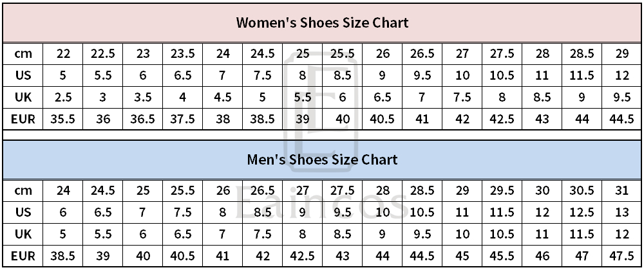Screen dimensions: 644x270
Task: Select the men's EUR 47.5 cell
Action: pos(622,255)
